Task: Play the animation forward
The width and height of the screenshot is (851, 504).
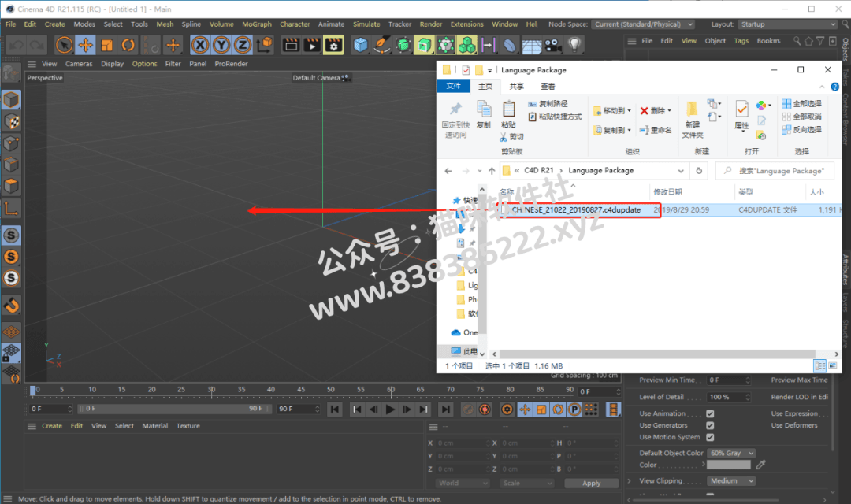Action: (390, 409)
